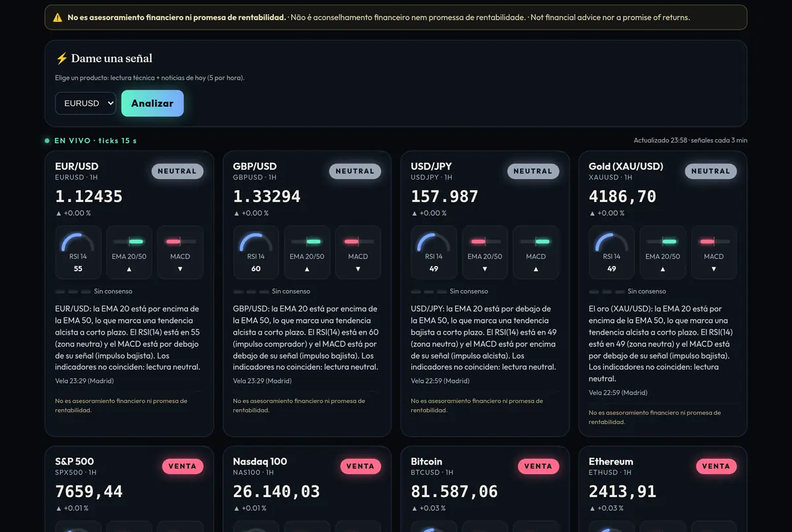Click the green EN VIVO status dot

[47, 141]
